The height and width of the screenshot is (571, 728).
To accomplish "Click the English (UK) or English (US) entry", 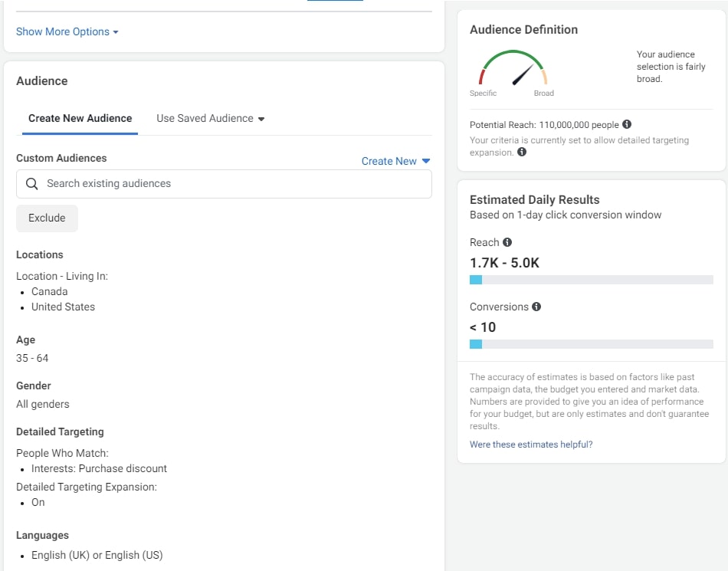I will pyautogui.click(x=97, y=555).
